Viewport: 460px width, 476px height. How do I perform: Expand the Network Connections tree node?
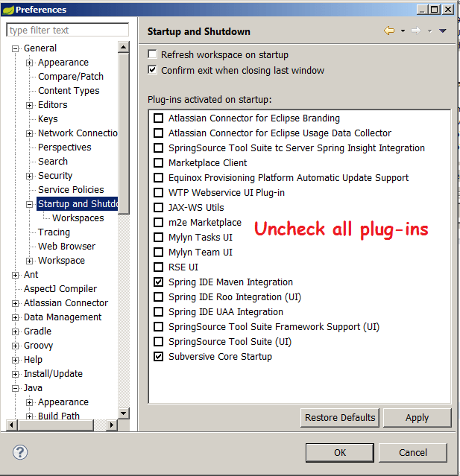(29, 133)
